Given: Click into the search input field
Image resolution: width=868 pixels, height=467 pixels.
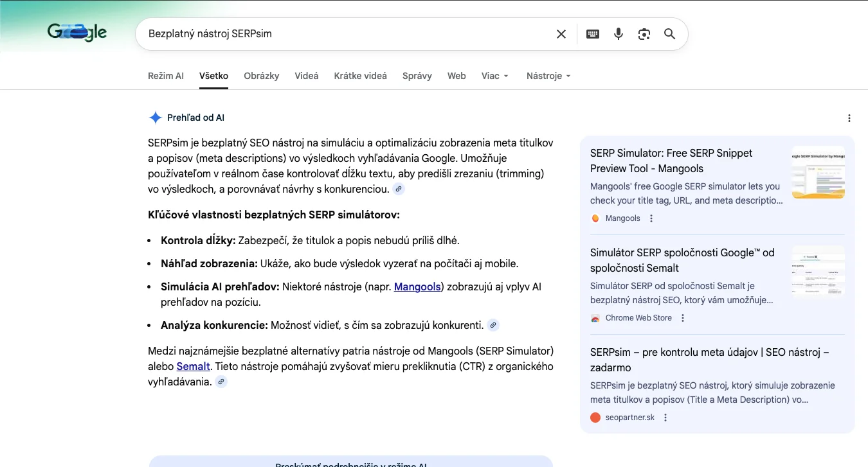Looking at the screenshot, I should (x=347, y=34).
